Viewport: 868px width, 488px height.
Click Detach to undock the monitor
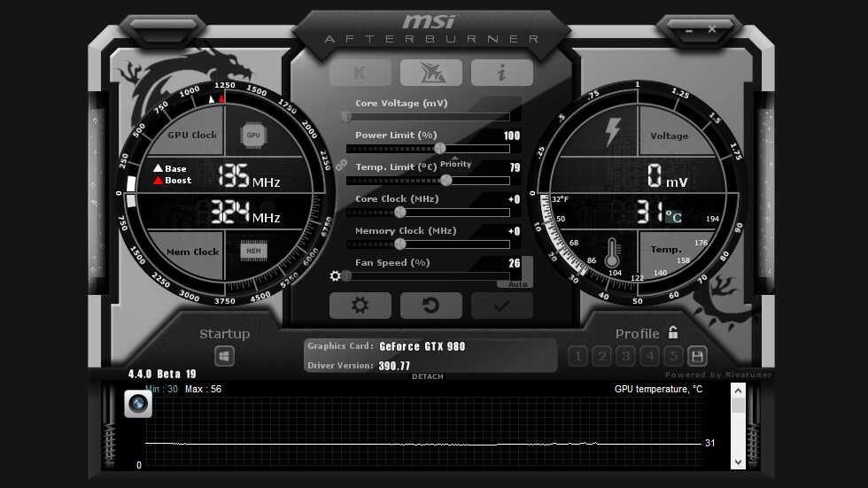pos(427,377)
